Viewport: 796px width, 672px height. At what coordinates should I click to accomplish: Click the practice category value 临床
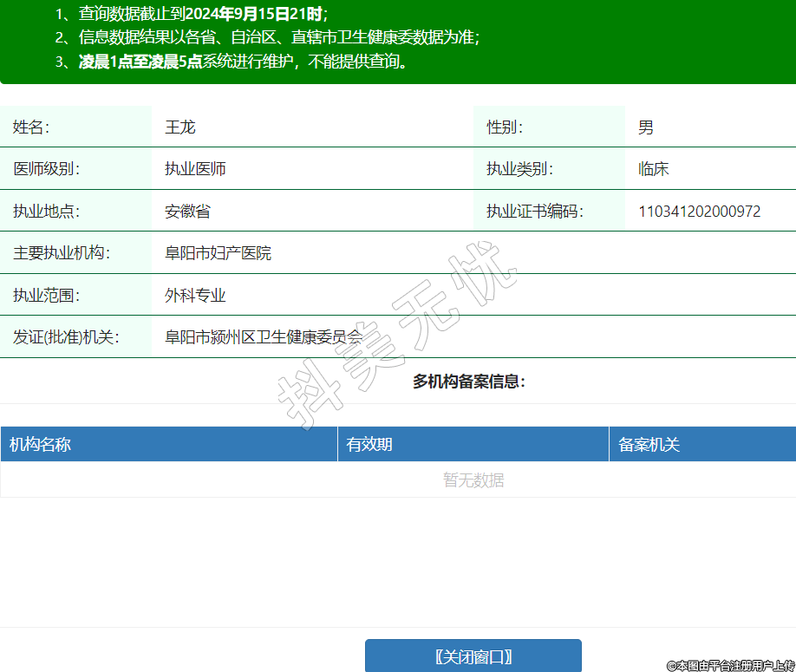653,169
